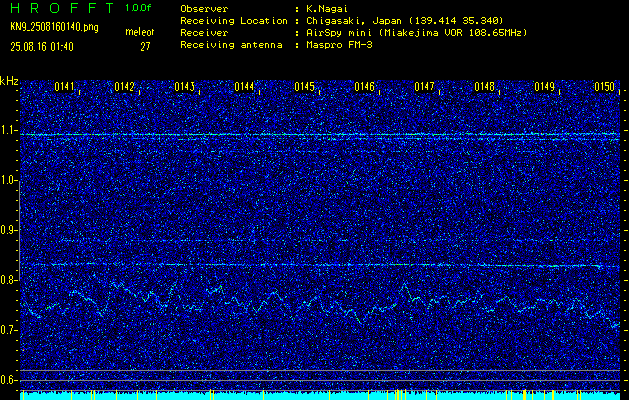Click the 0.7 frequency axis label
Viewport: 629px width, 400px height.
(8, 330)
